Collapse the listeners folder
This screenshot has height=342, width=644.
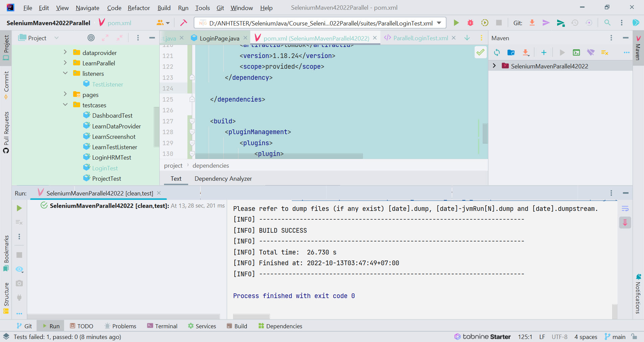(x=65, y=73)
